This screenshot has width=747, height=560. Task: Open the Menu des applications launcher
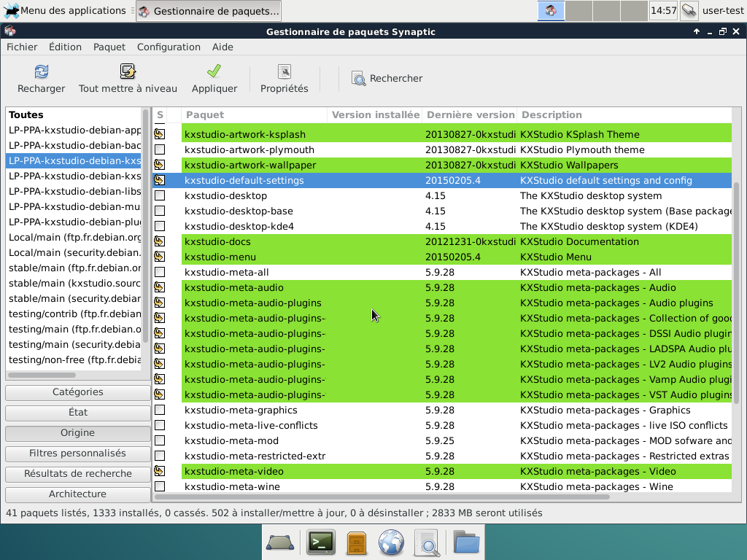[x=66, y=11]
